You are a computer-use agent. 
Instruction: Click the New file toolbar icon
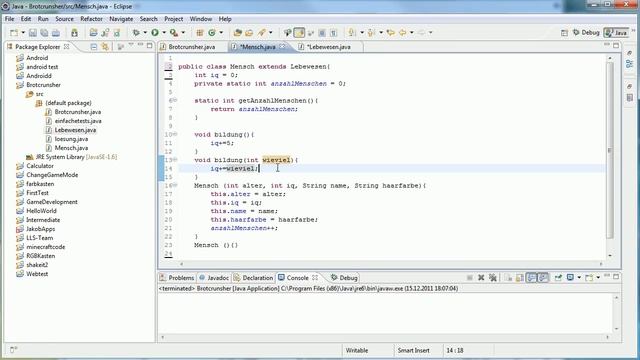point(14,33)
